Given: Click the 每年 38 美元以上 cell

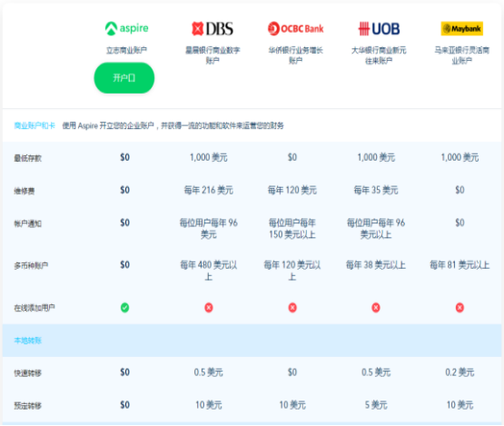Looking at the screenshot, I should click(376, 265).
